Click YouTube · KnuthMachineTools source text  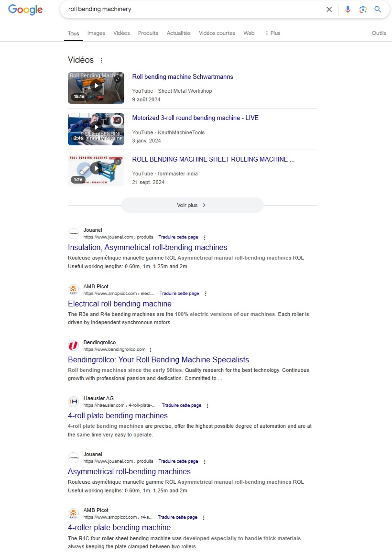[168, 132]
